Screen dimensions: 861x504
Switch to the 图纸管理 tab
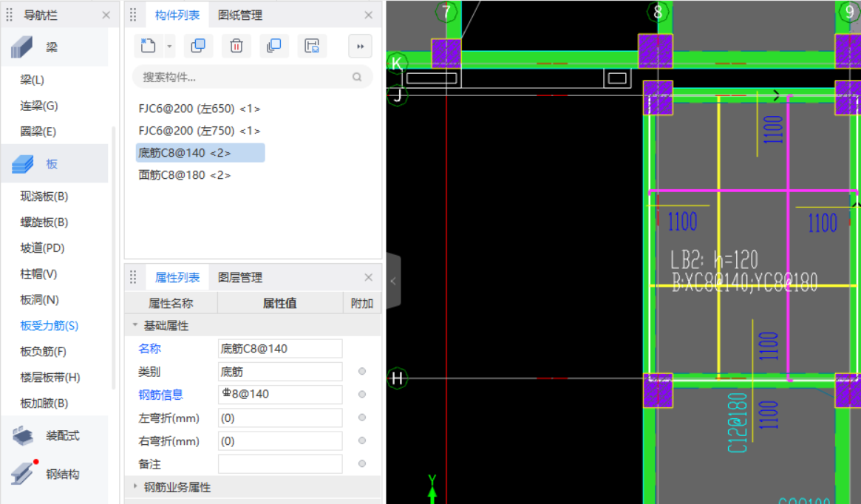click(240, 16)
